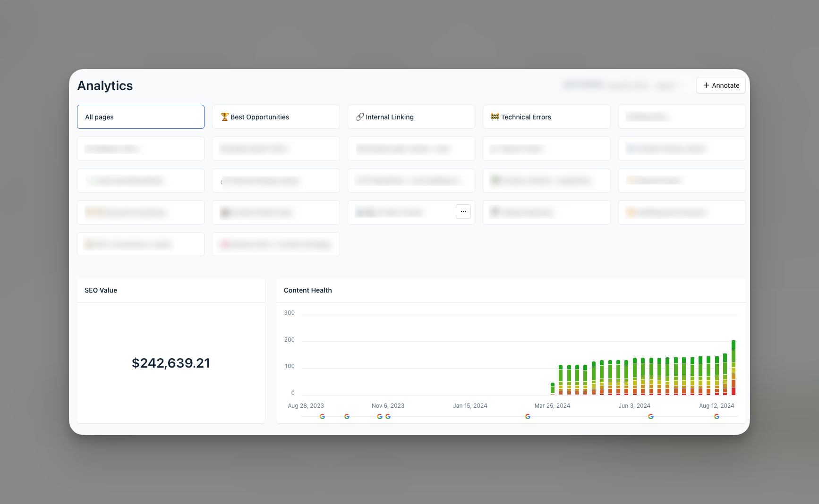The height and width of the screenshot is (504, 819).
Task: Open the Google marker directly under Nov 6, 2023
Action: coord(388,416)
